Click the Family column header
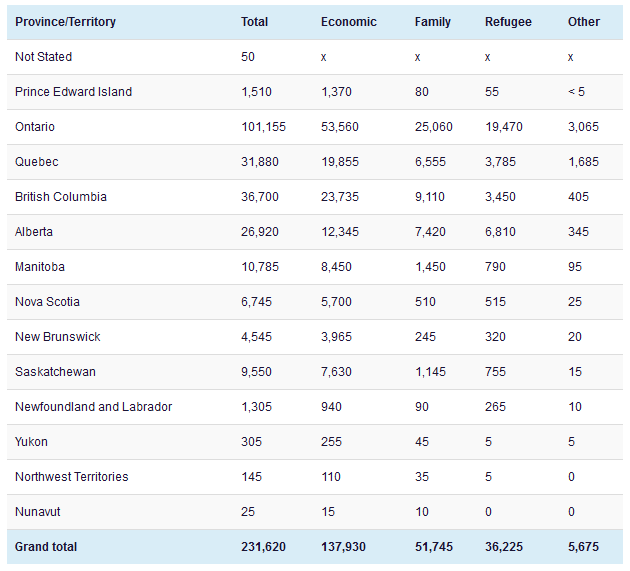 click(x=432, y=22)
